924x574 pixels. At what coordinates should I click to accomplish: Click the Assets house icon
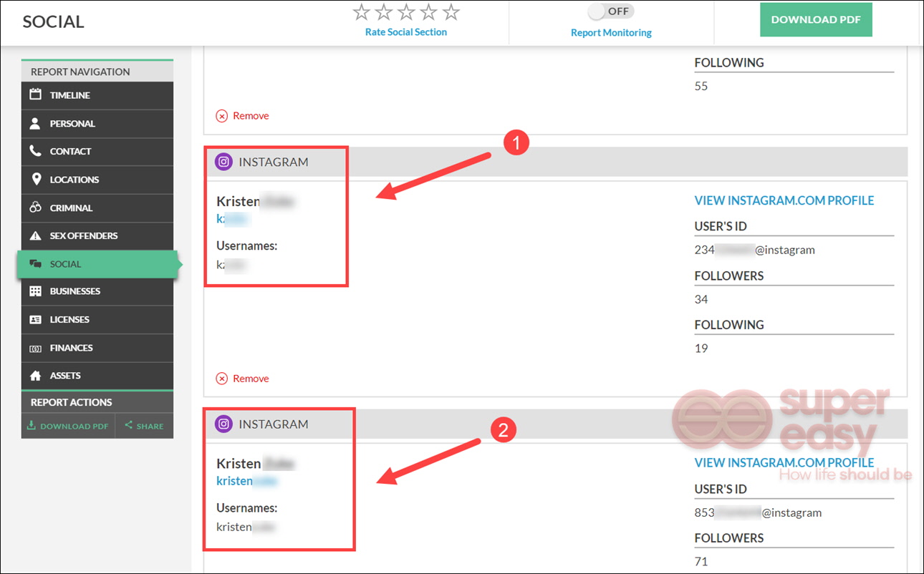(x=35, y=375)
